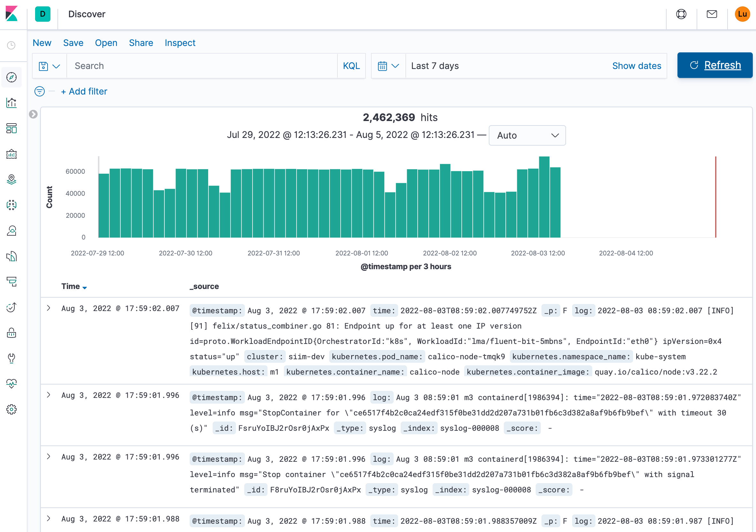Open the SIEM lock icon in sidebar
756x532 pixels.
(11, 333)
